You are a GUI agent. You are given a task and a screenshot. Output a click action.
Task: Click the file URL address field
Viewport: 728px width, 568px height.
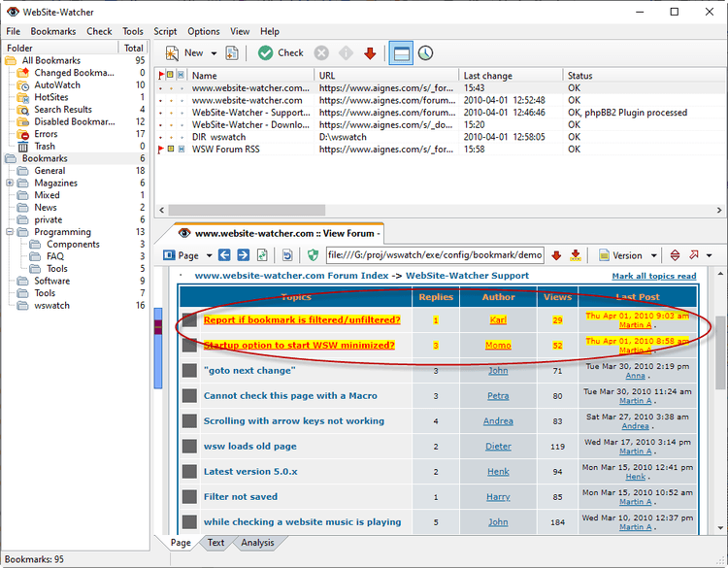(434, 255)
